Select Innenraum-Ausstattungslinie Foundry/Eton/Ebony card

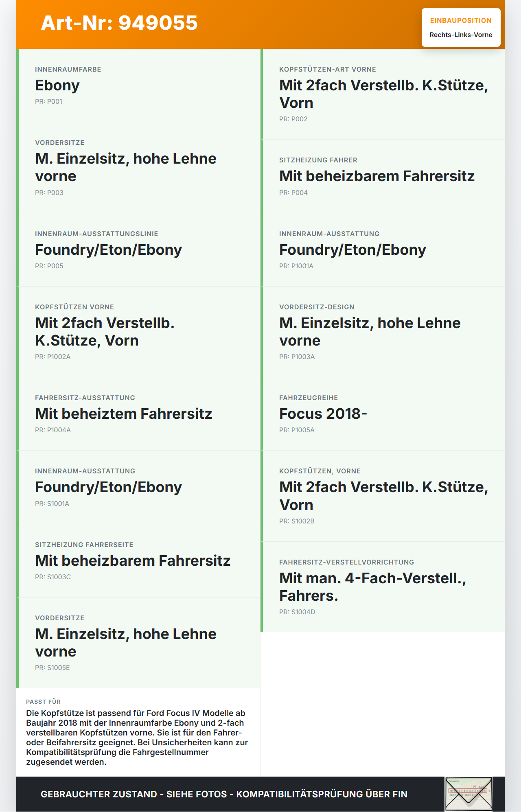[x=138, y=250]
